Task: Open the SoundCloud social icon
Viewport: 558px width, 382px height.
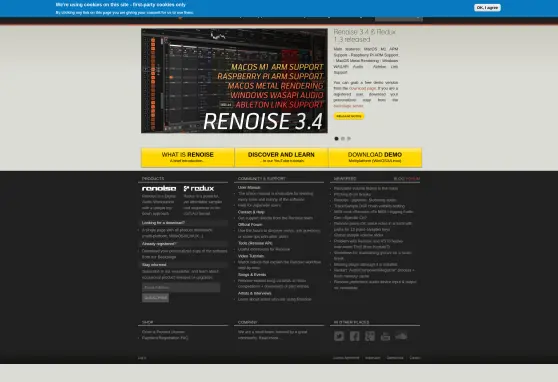Action: coord(401,336)
